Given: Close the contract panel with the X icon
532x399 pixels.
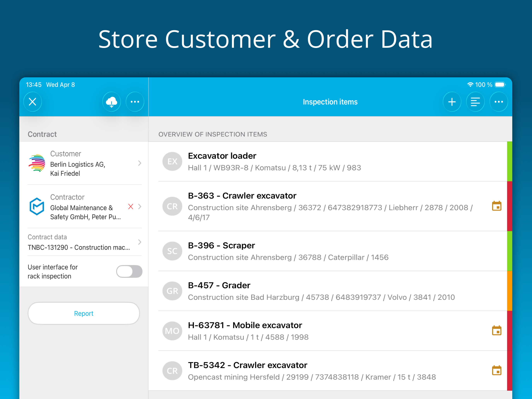Looking at the screenshot, I should pyautogui.click(x=32, y=102).
